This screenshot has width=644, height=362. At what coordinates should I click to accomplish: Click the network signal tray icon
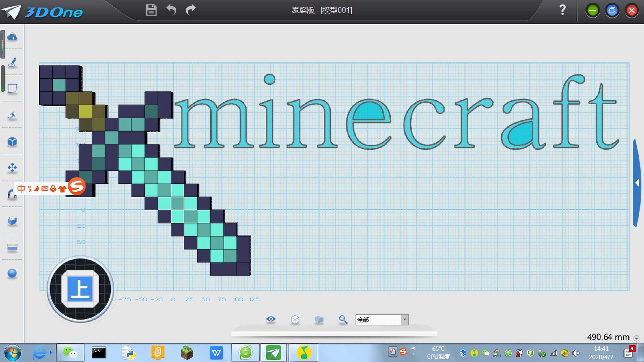point(553,353)
